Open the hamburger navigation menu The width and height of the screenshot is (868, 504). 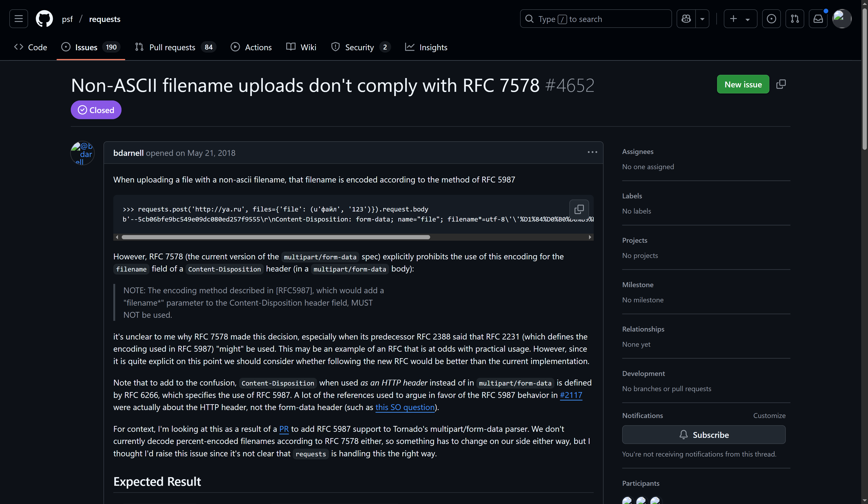pyautogui.click(x=19, y=19)
